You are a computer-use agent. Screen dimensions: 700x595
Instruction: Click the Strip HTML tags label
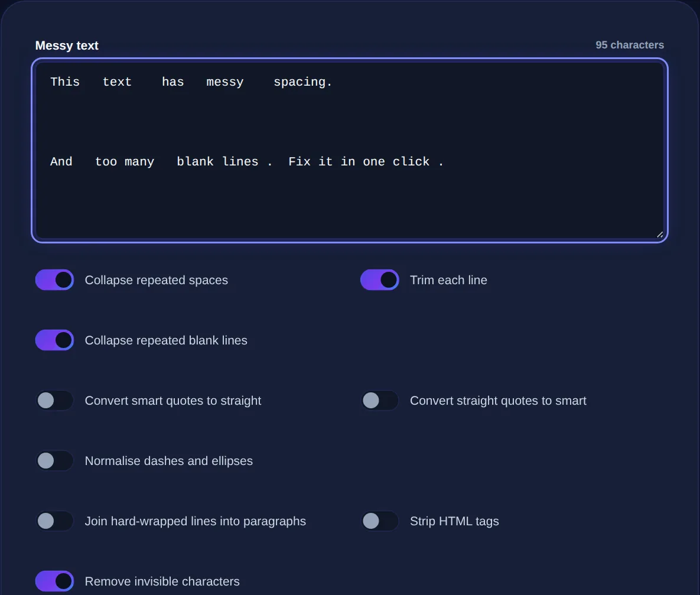coord(454,521)
